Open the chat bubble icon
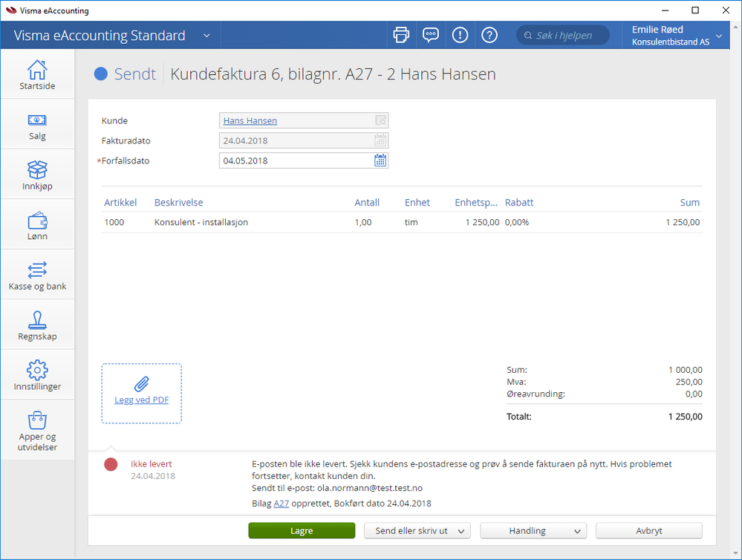742x560 pixels. pos(430,35)
